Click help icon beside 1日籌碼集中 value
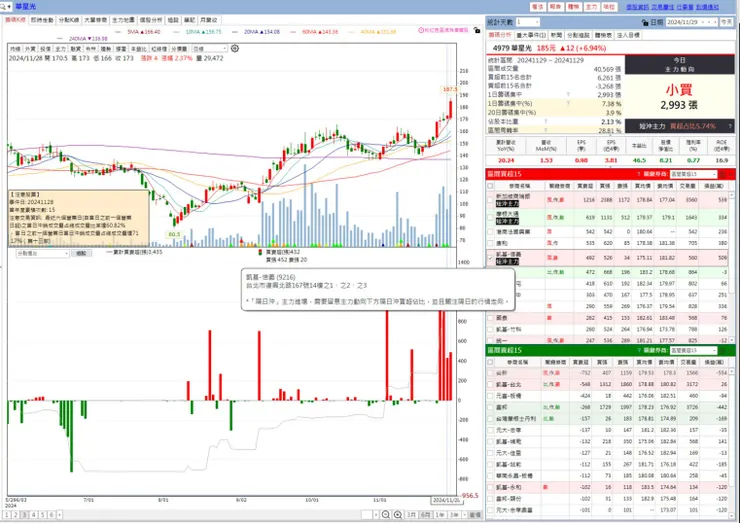 point(568,95)
